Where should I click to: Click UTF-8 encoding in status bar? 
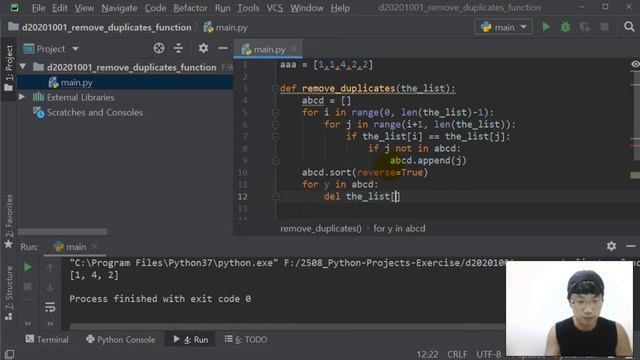[489, 354]
